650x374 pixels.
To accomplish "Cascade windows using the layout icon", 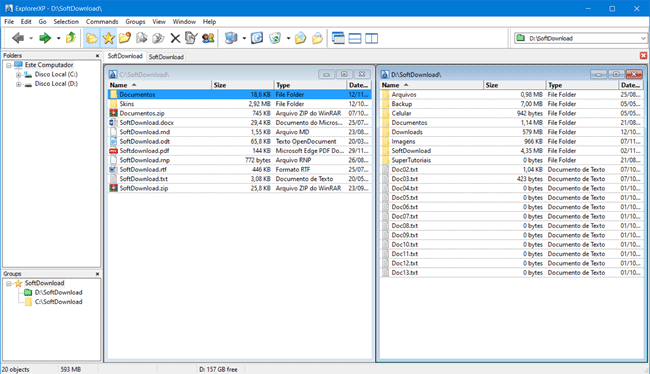I will [338, 38].
